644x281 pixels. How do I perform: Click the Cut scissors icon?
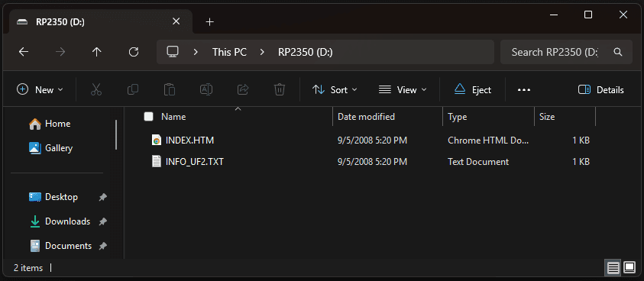pos(96,89)
